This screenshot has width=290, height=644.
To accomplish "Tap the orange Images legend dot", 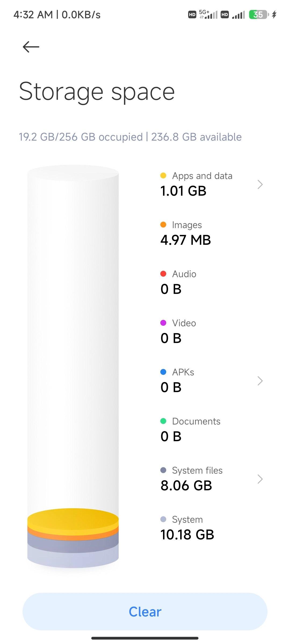I will coord(163,225).
